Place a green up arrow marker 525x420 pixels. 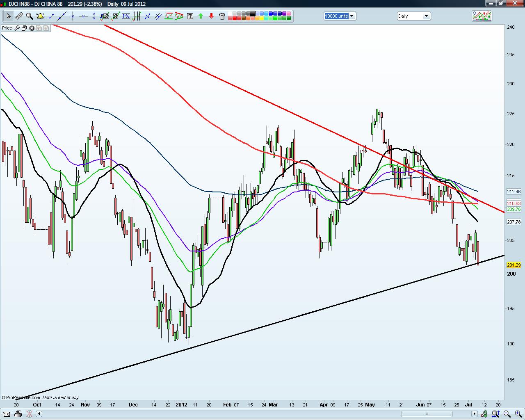click(201, 16)
